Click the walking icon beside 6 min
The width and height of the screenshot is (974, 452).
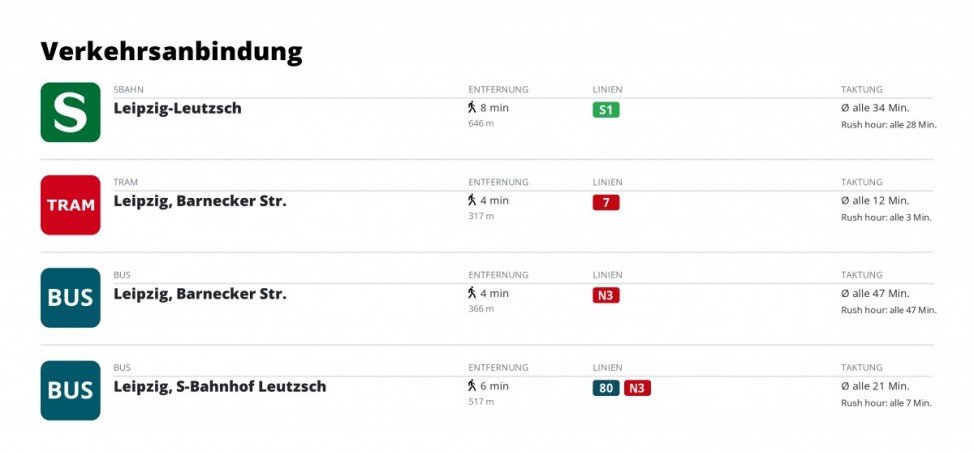tap(472, 386)
